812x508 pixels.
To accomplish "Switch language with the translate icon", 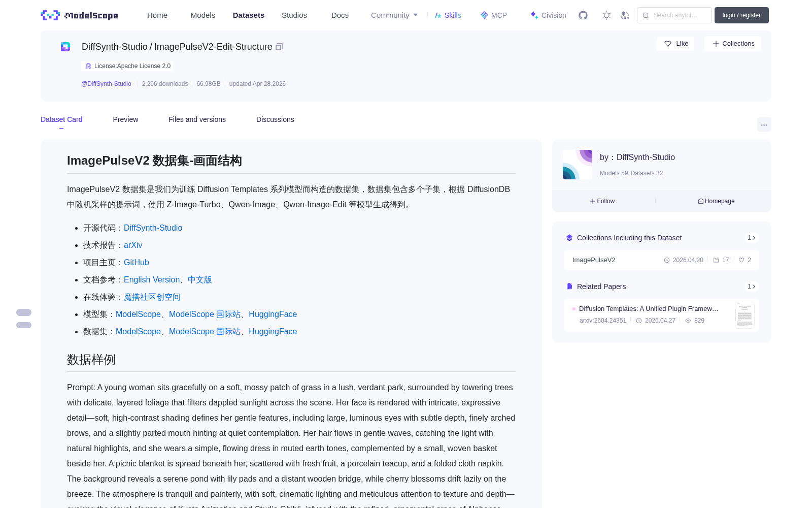I will tap(625, 15).
